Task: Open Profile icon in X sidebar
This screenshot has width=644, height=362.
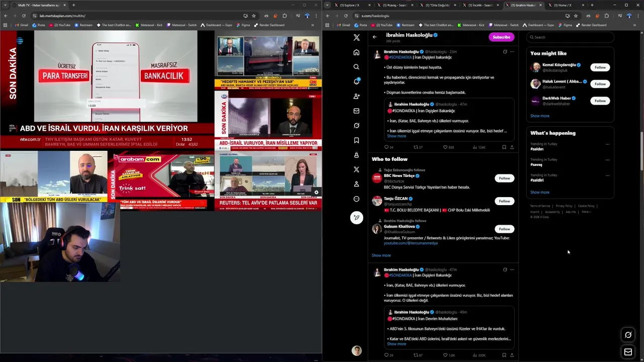Action: point(356,184)
